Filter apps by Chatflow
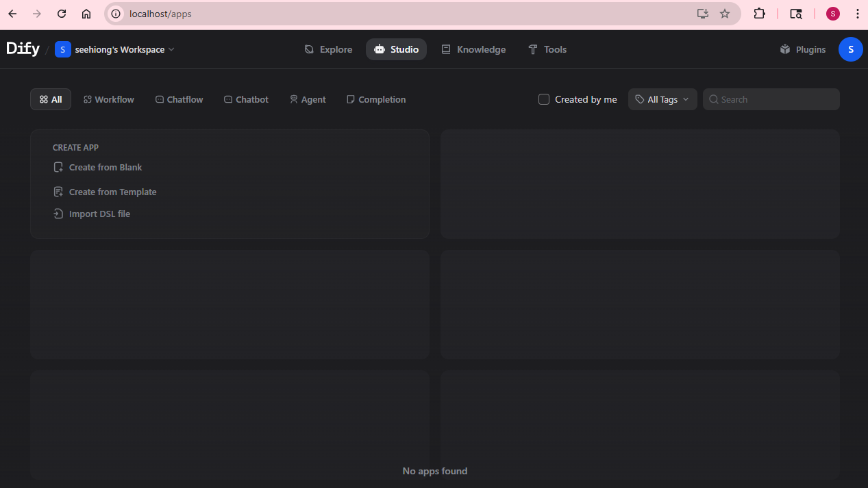Screen dimensions: 868x488 pos(179,99)
